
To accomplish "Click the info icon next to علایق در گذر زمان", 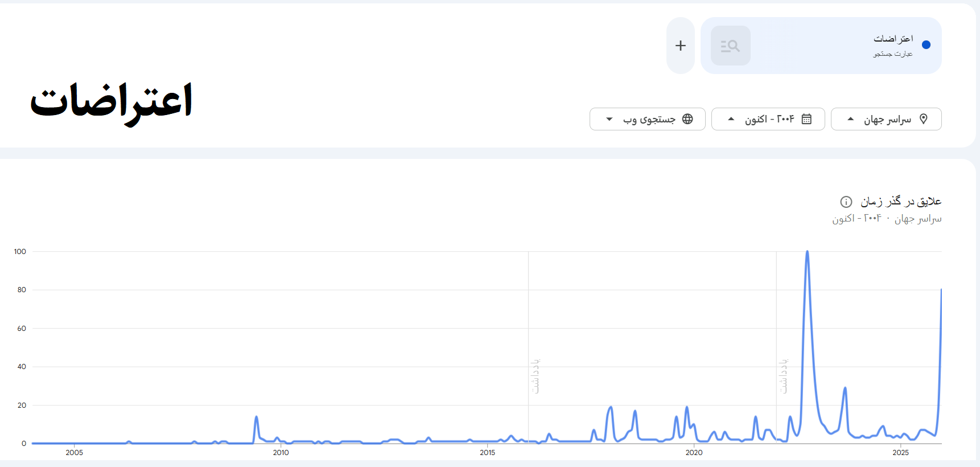I will pyautogui.click(x=846, y=202).
